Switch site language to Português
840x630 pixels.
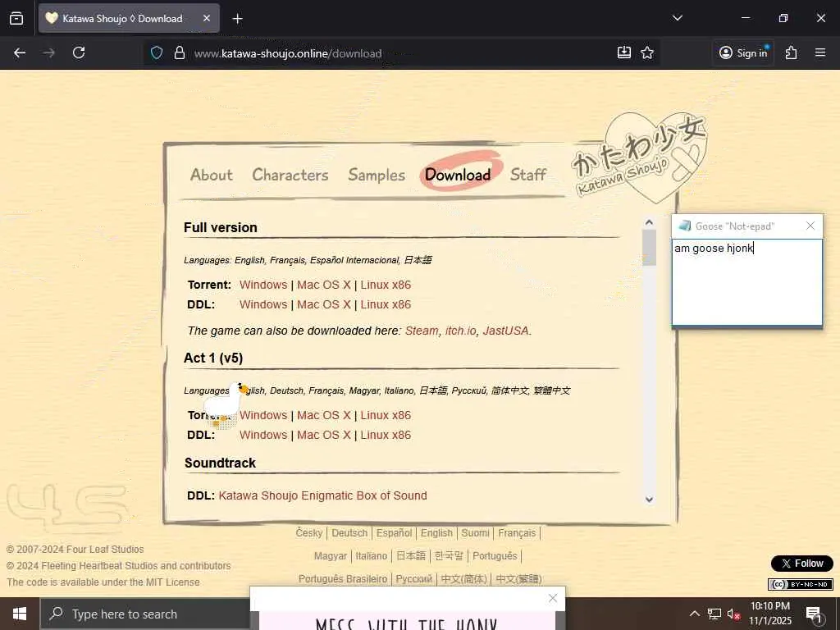tap(495, 556)
